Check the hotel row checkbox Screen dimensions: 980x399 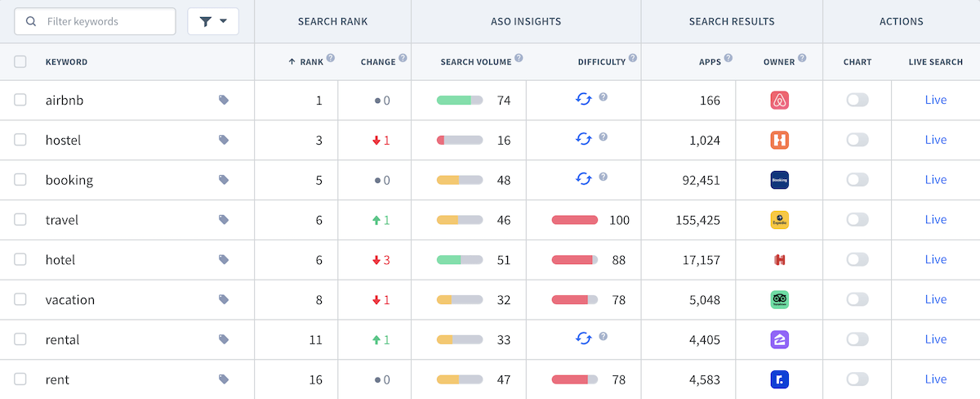pyautogui.click(x=20, y=259)
